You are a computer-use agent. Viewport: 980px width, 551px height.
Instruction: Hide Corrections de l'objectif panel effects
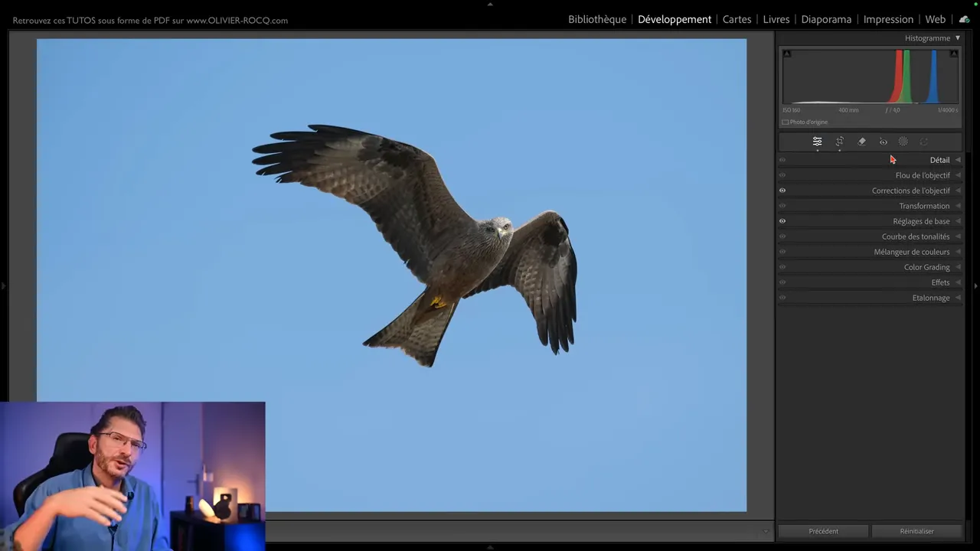click(x=782, y=191)
